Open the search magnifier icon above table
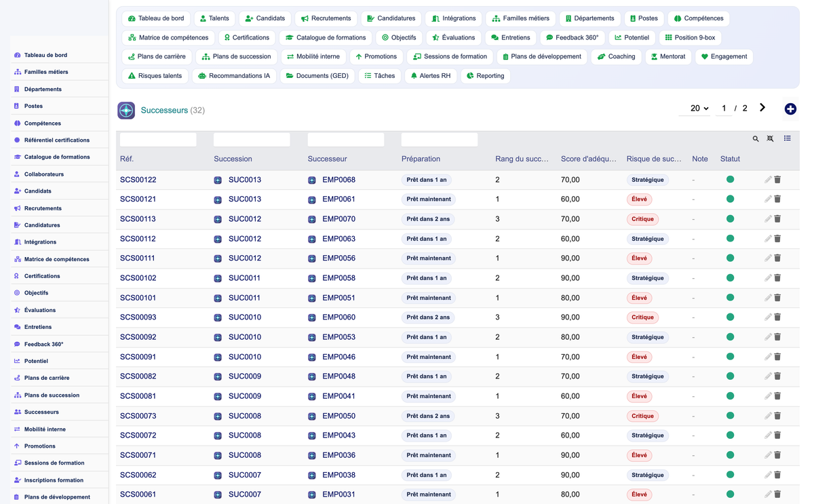Viewport: 814px width, 504px height. 756,139
